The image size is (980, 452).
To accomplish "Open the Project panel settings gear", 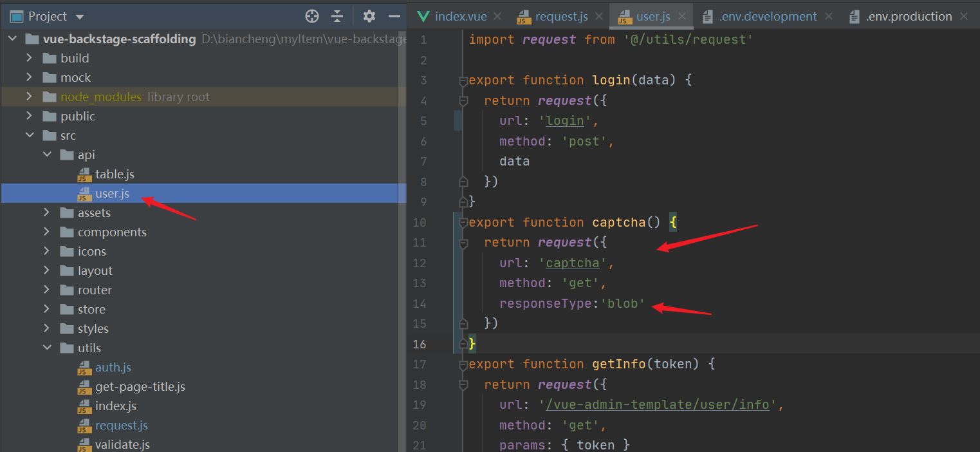I will [369, 16].
